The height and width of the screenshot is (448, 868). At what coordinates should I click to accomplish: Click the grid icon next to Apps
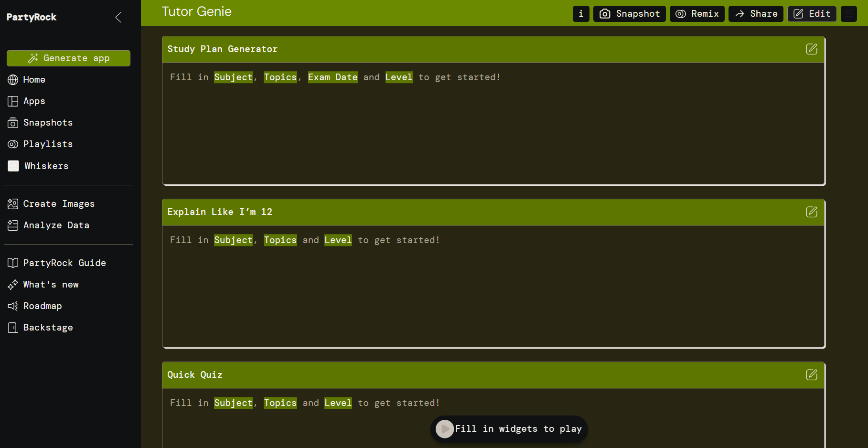13,101
